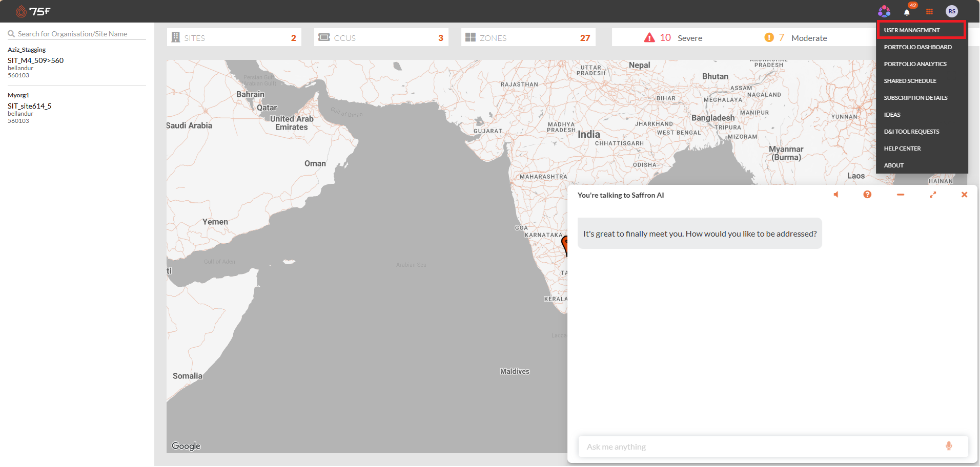Click the Google logo on map

pos(186,446)
